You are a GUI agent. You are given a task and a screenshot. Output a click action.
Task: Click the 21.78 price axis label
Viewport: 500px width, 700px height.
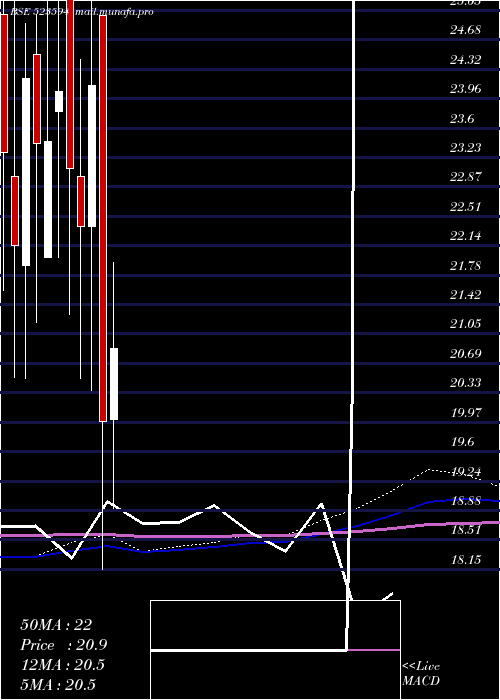[x=465, y=266]
